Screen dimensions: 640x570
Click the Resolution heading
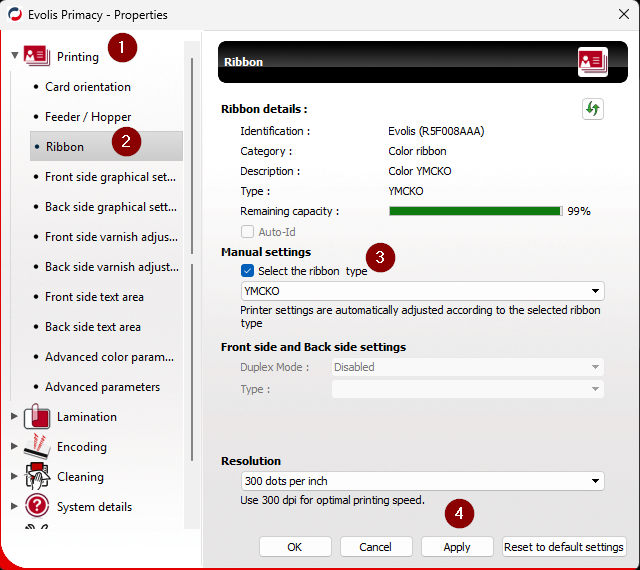tap(251, 461)
